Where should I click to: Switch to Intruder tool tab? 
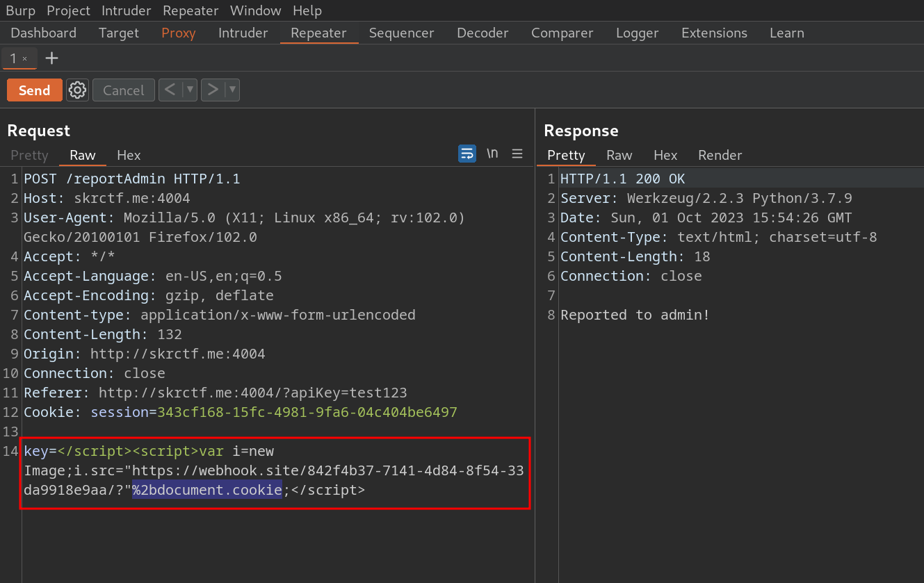243,33
